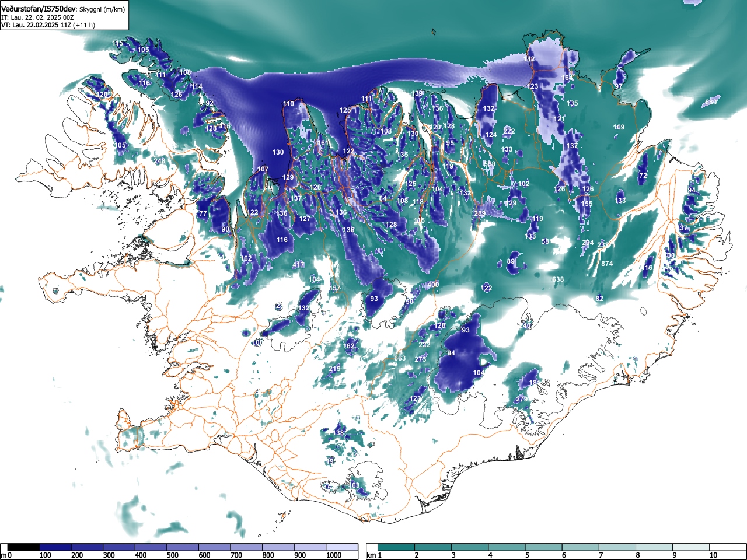Click the "84" visibility value
747x560 pixels.
click(x=383, y=199)
